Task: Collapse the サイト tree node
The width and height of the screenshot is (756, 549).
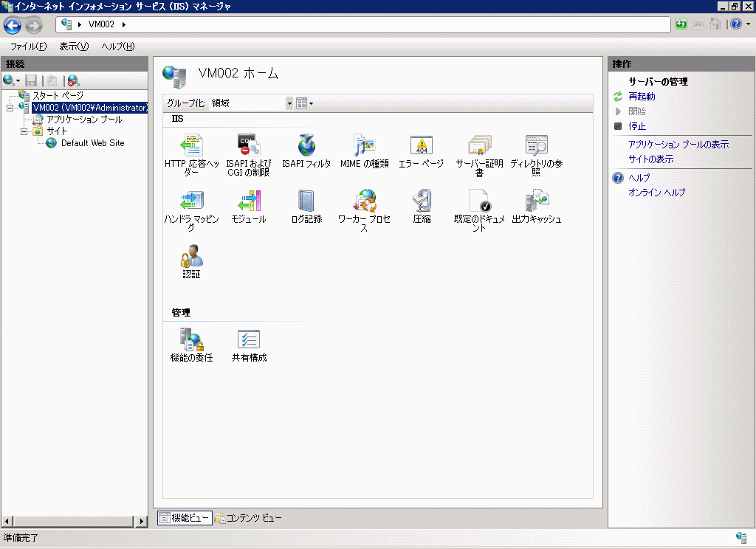Action: point(24,131)
